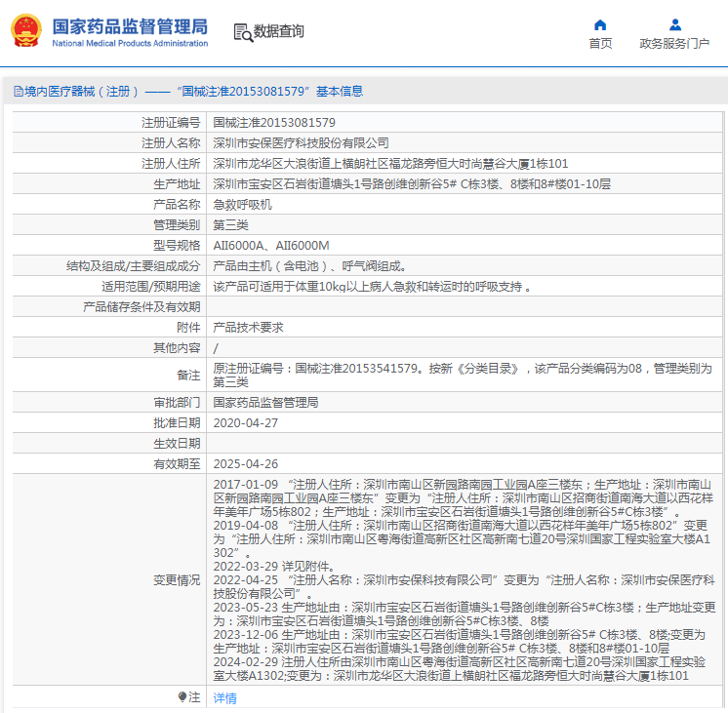Click the national emblem logo
The image size is (728, 713).
[26, 30]
